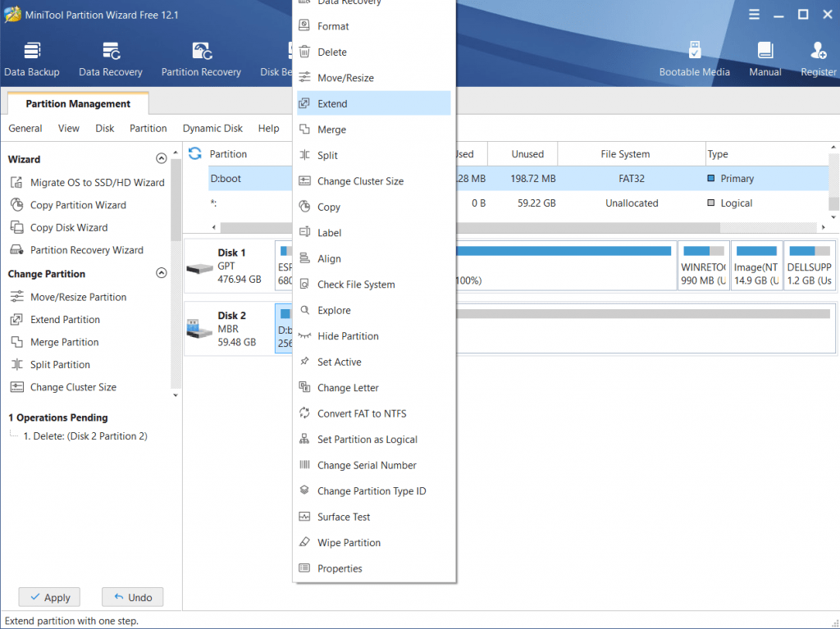Launch Copy Disk Wizard
840x629 pixels.
[59, 227]
